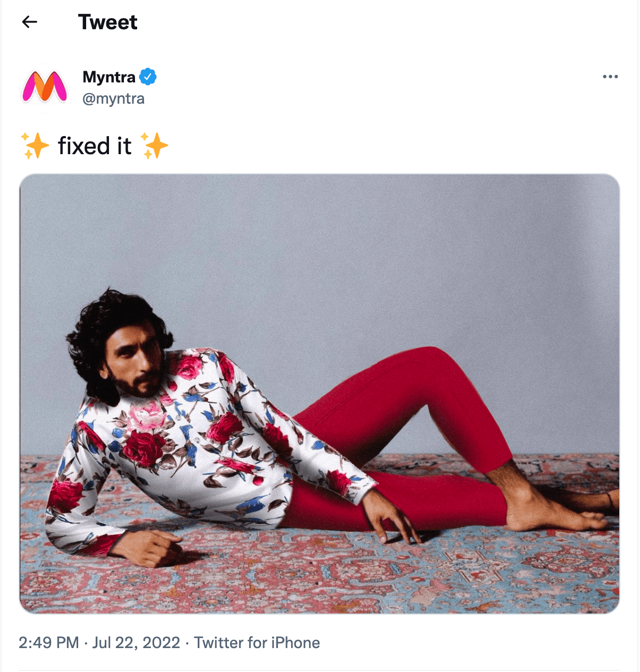Click the Myntra logo profile picture
The height and width of the screenshot is (672, 640).
coord(45,87)
